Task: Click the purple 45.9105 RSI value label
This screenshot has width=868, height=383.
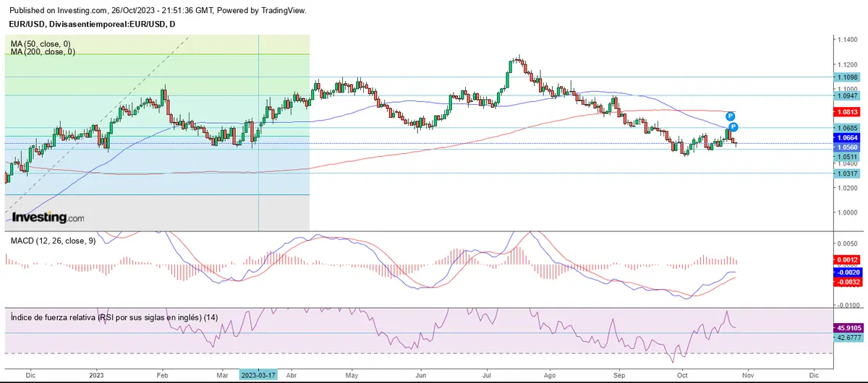Action: click(x=847, y=326)
